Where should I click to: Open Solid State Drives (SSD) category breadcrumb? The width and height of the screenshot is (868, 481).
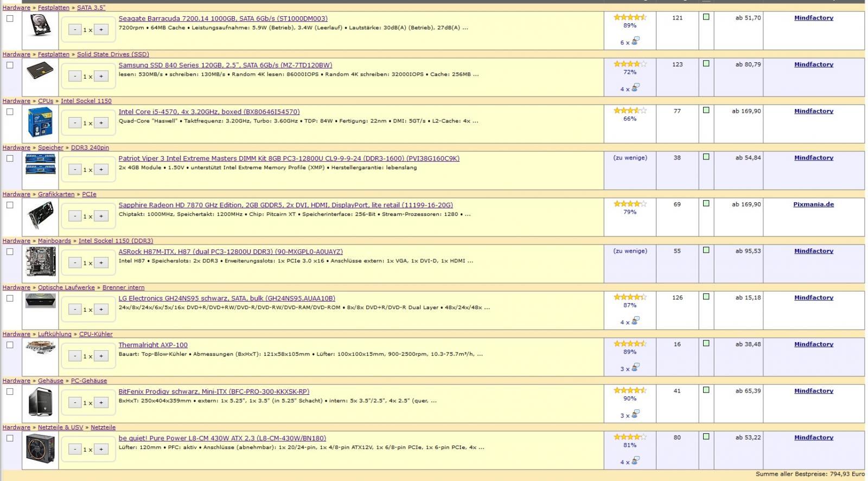[113, 54]
